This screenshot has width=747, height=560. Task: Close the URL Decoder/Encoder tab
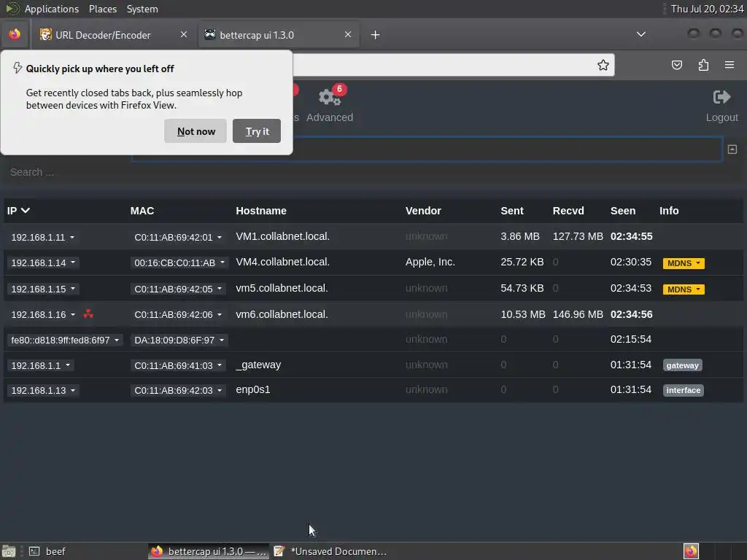[183, 34]
